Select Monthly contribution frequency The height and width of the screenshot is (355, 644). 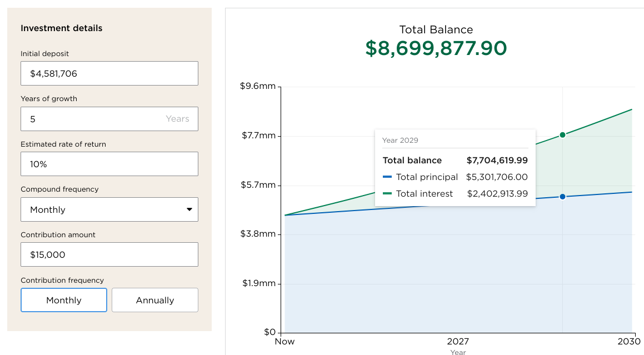[64, 300]
